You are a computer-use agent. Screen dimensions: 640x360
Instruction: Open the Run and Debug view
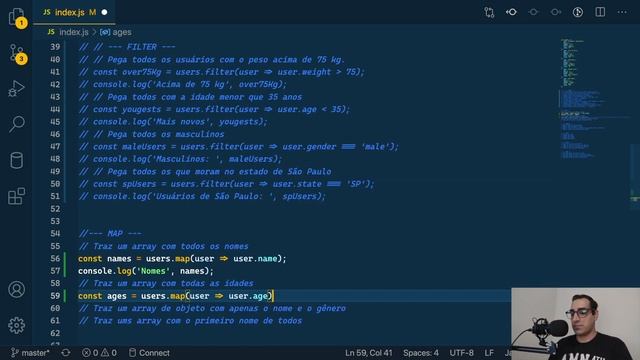pos(16,89)
